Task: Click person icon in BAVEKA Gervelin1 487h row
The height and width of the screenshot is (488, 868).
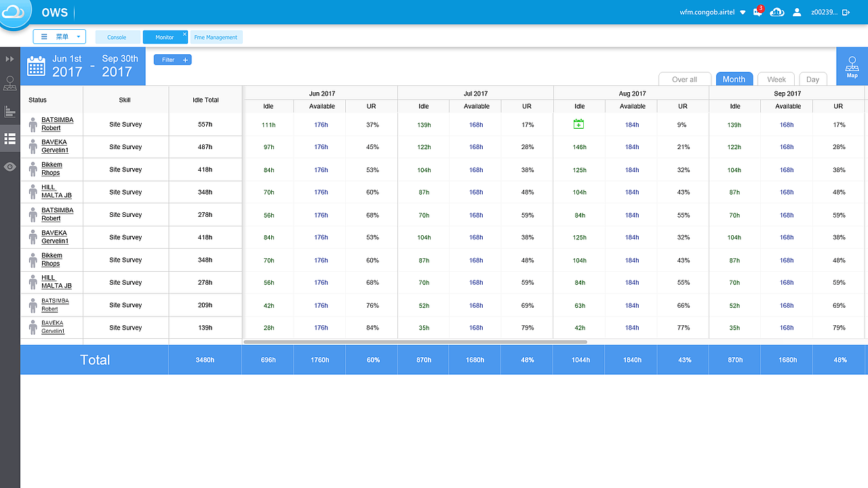Action: pyautogui.click(x=33, y=147)
